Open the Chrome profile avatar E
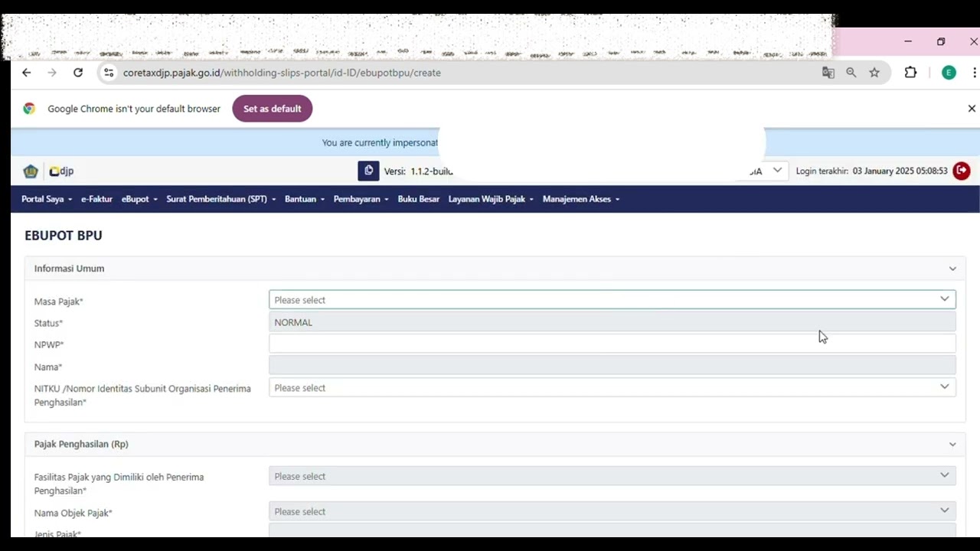The height and width of the screenshot is (551, 980). coord(949,73)
